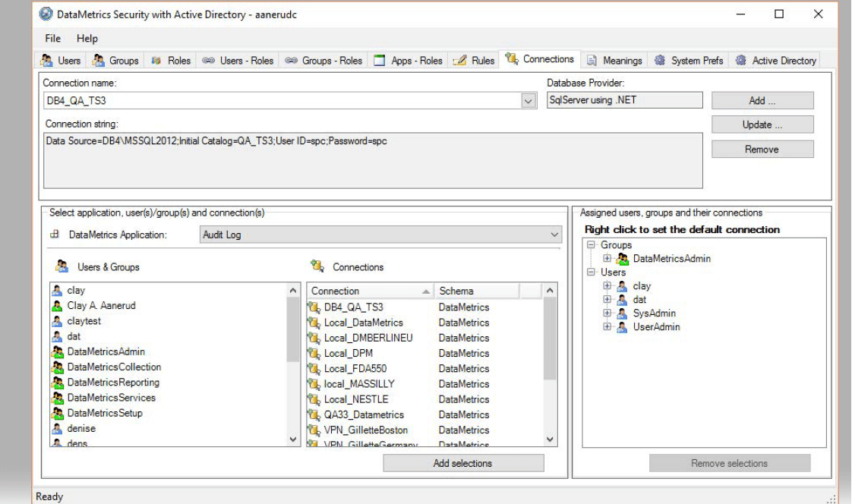The image size is (852, 504).
Task: Click the UserAdmin user icon in assigned tree
Action: coord(622,327)
